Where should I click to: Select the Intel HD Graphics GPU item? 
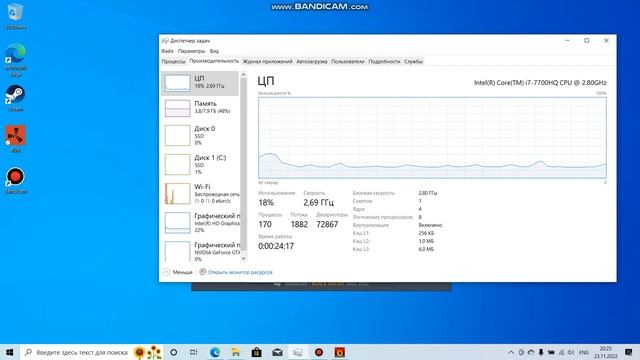click(200, 223)
